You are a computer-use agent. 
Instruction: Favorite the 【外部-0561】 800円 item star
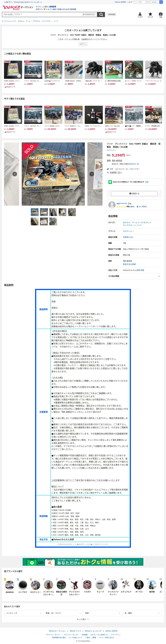80,76
